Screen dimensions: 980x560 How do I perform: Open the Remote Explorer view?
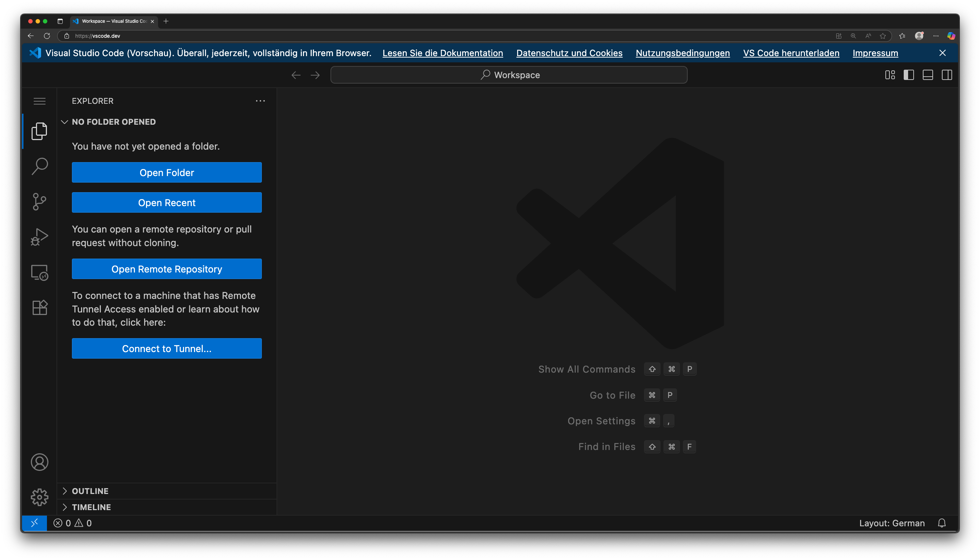(39, 272)
